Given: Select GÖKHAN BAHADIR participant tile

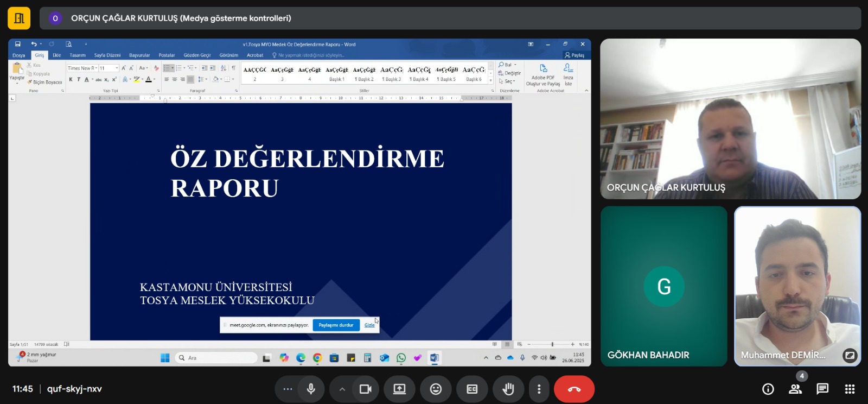Looking at the screenshot, I should (663, 286).
